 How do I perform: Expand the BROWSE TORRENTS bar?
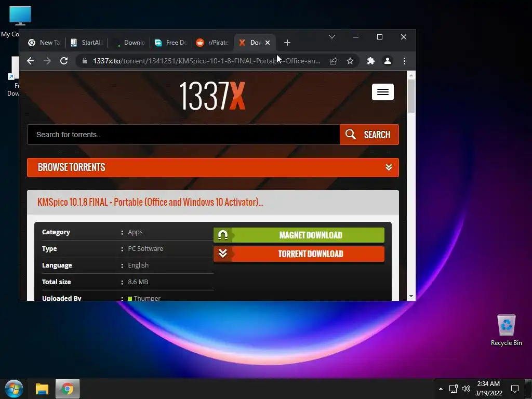[212, 167]
